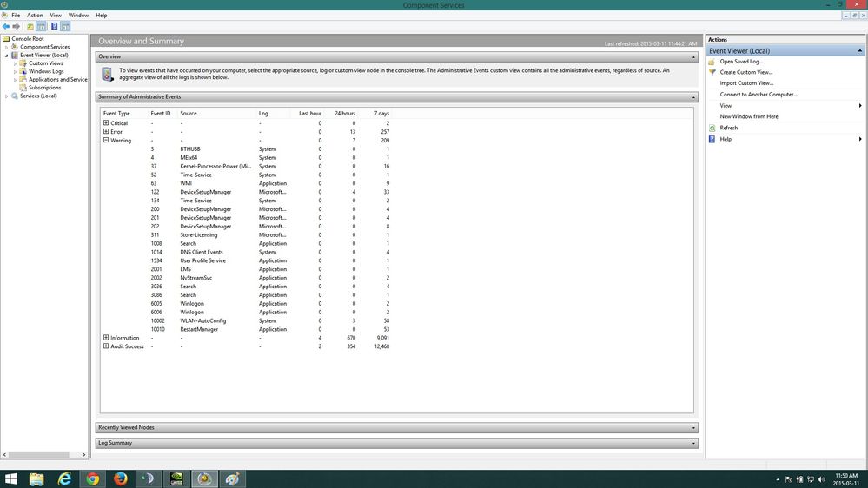Screen dimensions: 868x488
Task: Click the Services (Local) gear icon
Action: pos(15,96)
